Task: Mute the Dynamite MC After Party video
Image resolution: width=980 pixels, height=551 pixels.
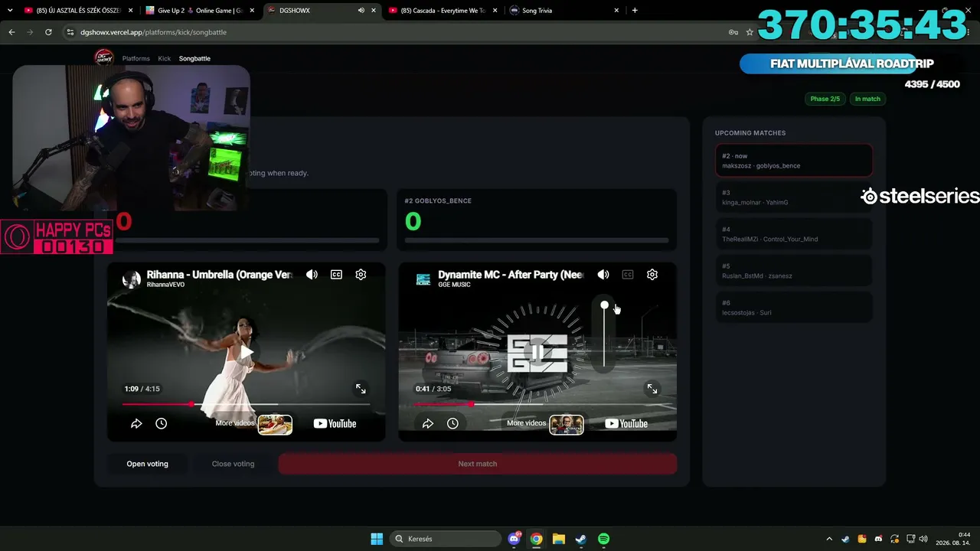Action: click(603, 275)
